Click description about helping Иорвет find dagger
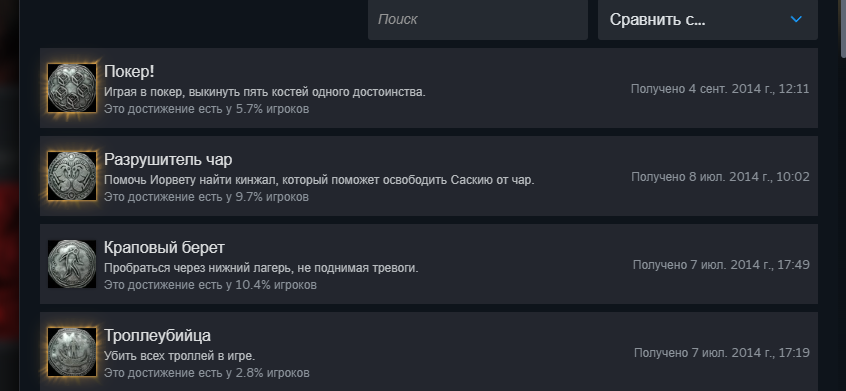 pos(319,180)
